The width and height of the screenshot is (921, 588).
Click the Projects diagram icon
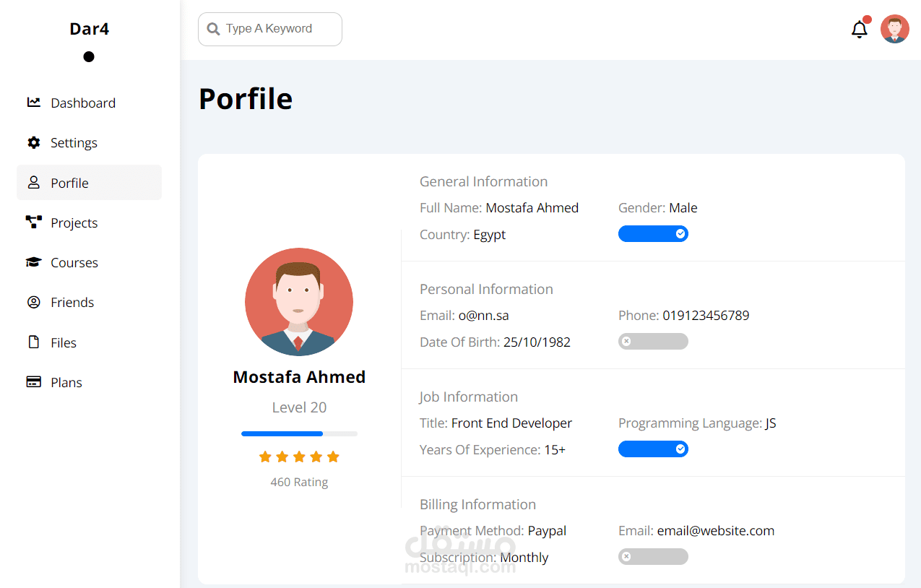click(x=33, y=222)
